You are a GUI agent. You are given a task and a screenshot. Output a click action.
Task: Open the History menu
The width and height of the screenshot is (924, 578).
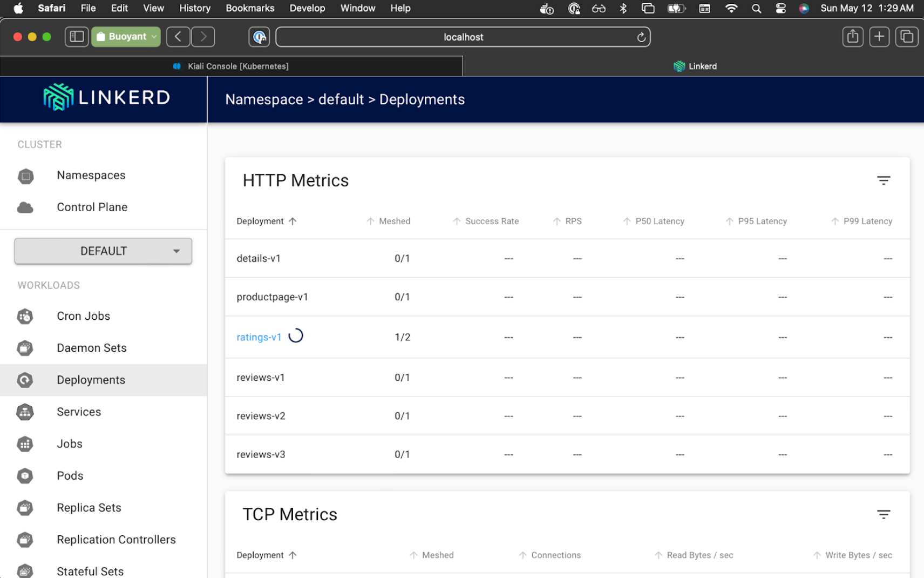point(195,8)
